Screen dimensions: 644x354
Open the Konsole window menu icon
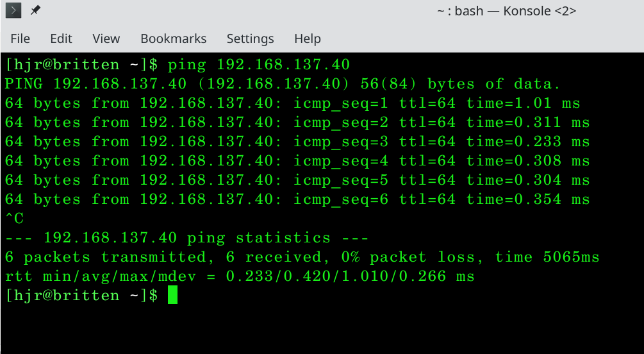(x=15, y=10)
